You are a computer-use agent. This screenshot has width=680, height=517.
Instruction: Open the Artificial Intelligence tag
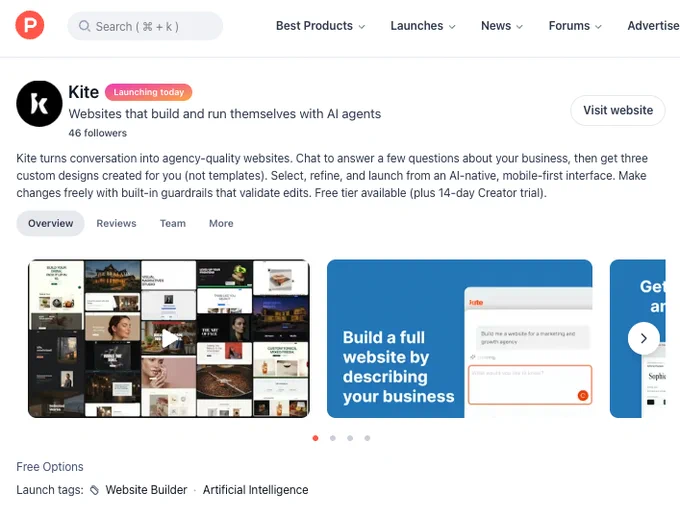click(x=255, y=490)
